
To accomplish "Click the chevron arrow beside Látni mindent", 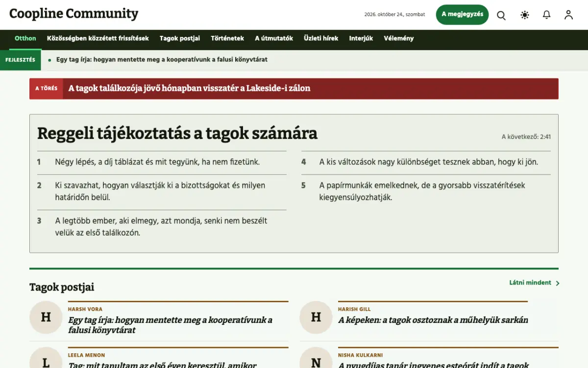I will point(558,283).
